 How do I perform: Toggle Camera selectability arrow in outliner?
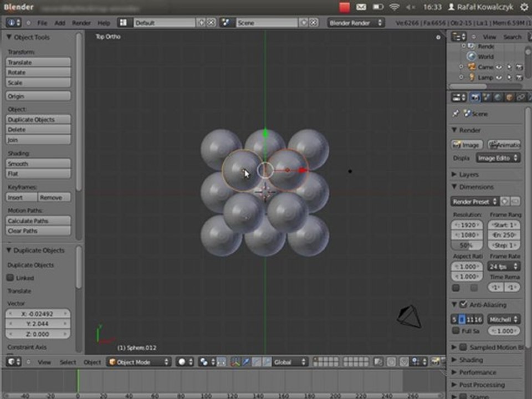coord(509,67)
